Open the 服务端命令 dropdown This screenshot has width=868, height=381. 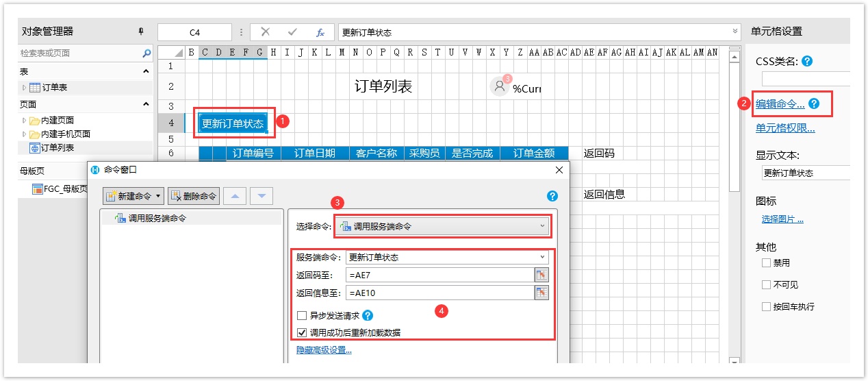tap(447, 258)
